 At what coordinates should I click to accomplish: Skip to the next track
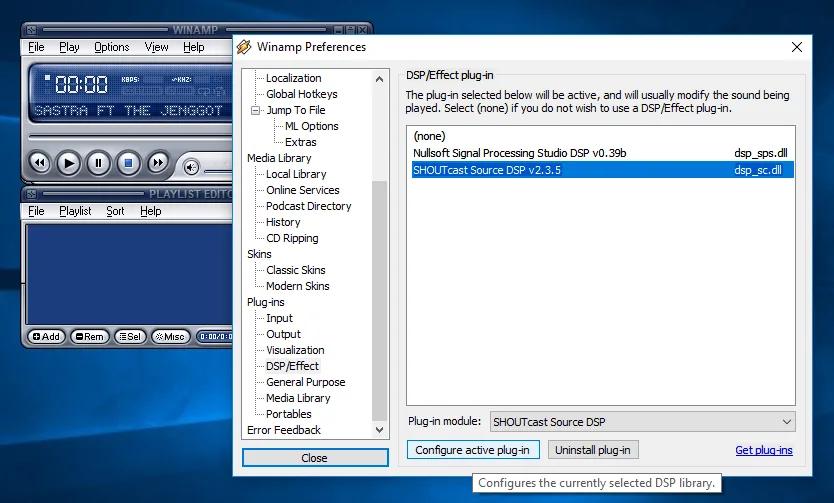[158, 162]
